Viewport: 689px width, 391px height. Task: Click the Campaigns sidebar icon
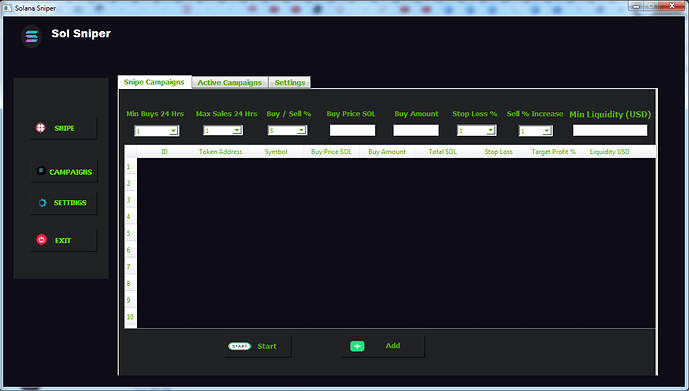tap(41, 171)
